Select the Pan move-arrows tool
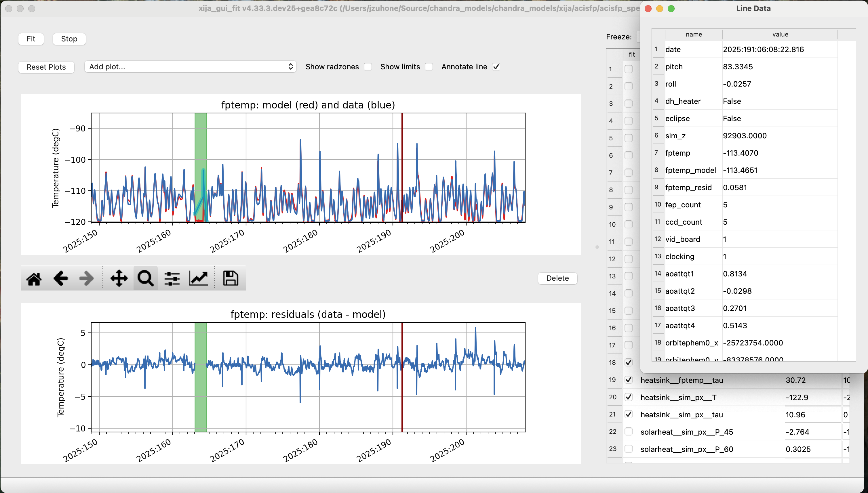This screenshot has width=868, height=493. 119,279
